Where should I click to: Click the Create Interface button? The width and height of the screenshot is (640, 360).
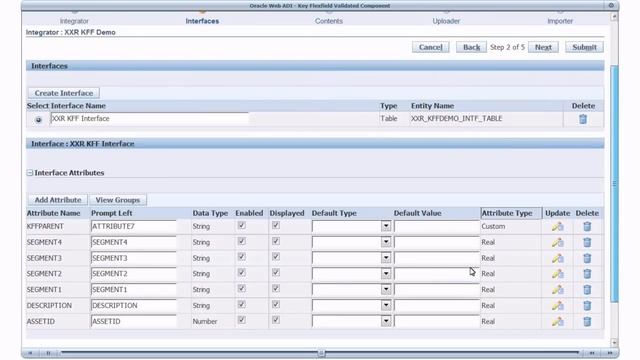pyautogui.click(x=64, y=93)
